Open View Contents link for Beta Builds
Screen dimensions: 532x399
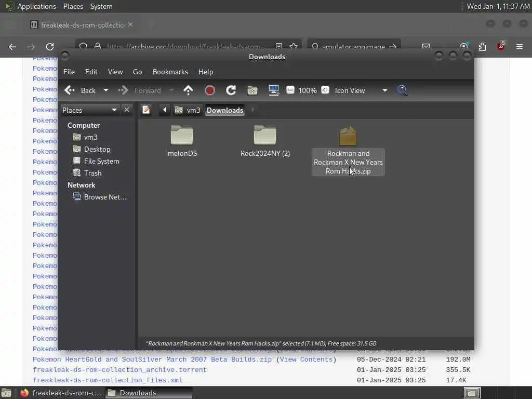(x=306, y=360)
